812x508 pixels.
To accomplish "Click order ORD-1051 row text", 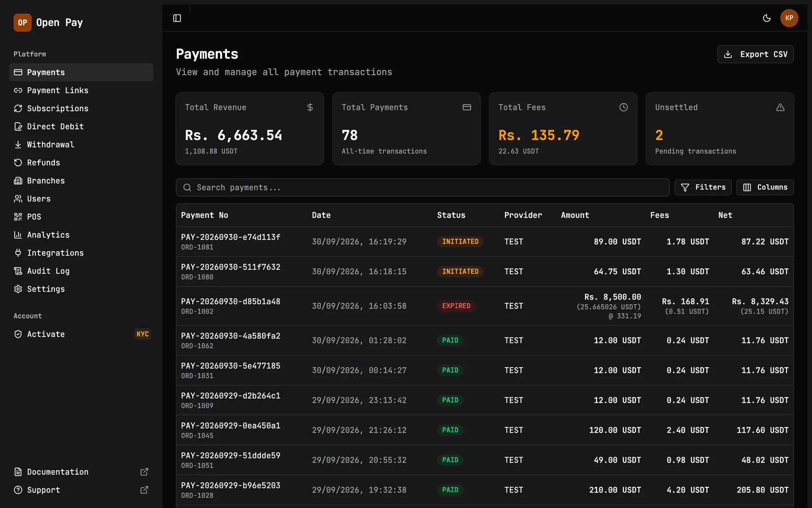I will click(x=197, y=466).
